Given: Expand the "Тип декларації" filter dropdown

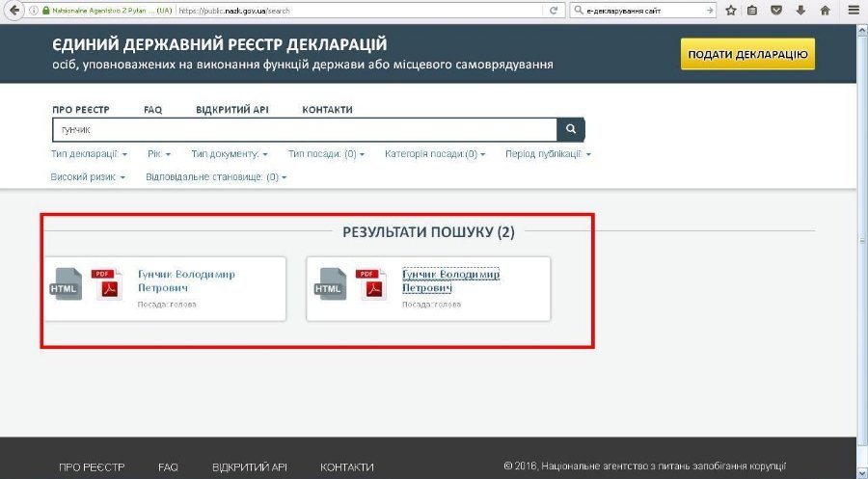Looking at the screenshot, I should point(89,153).
